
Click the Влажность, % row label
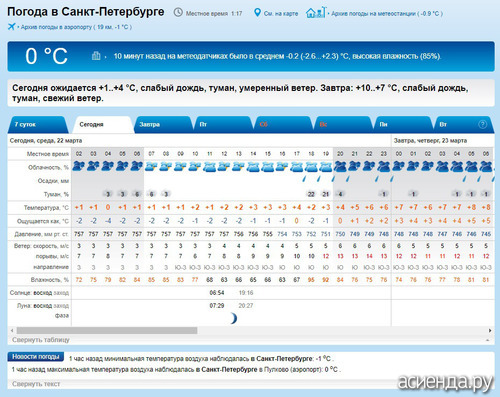[x=50, y=280]
